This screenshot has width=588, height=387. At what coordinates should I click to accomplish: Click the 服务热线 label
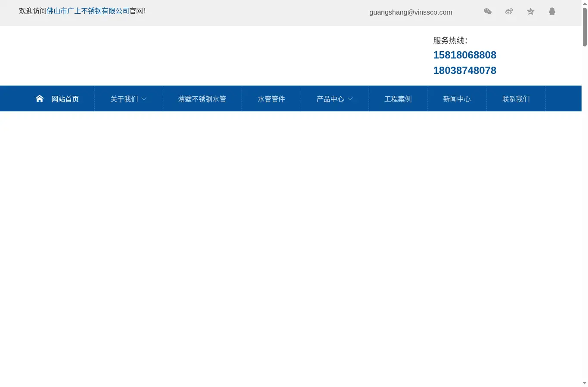click(x=450, y=40)
